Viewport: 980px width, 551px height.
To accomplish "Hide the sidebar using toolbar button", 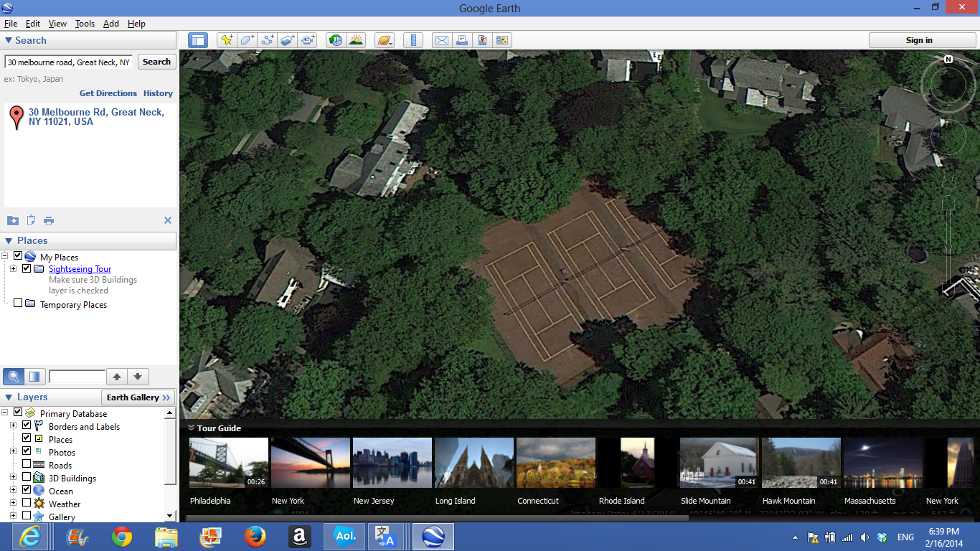I will pos(198,40).
